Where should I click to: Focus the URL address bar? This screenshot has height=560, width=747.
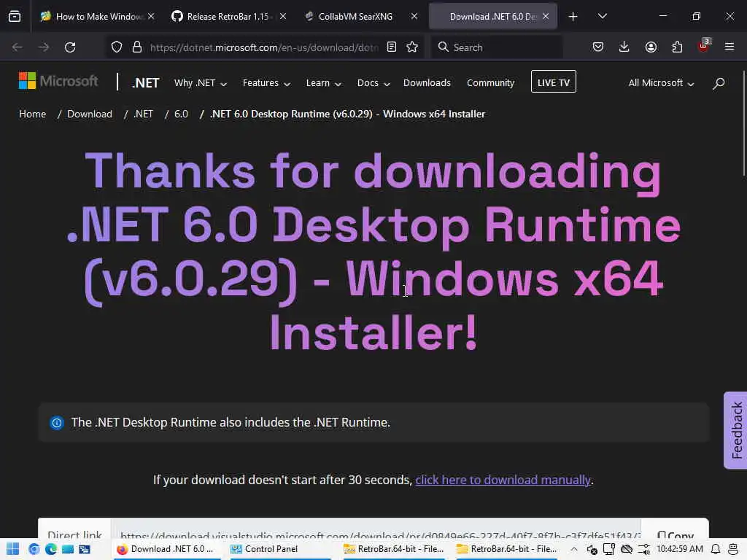coord(264,47)
